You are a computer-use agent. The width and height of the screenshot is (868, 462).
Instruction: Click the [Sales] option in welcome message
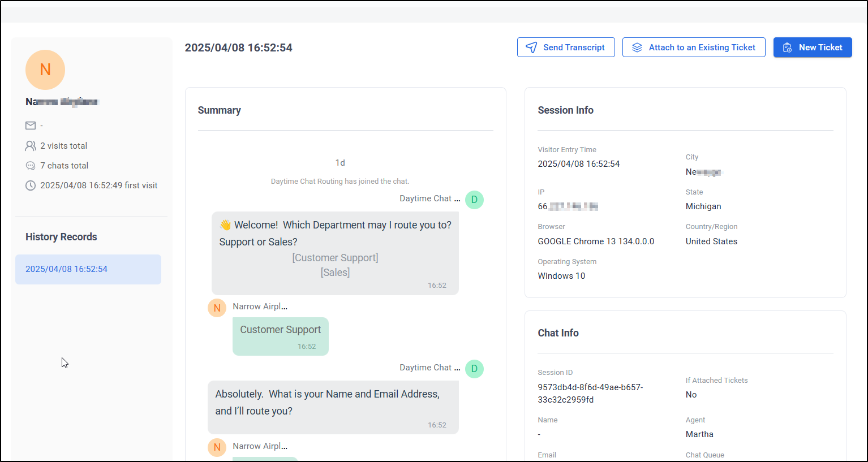click(x=335, y=273)
